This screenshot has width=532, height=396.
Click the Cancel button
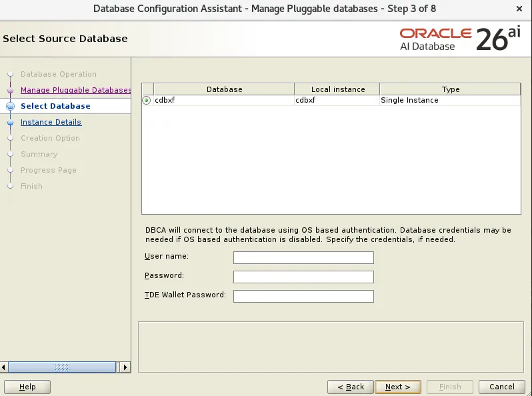point(502,387)
